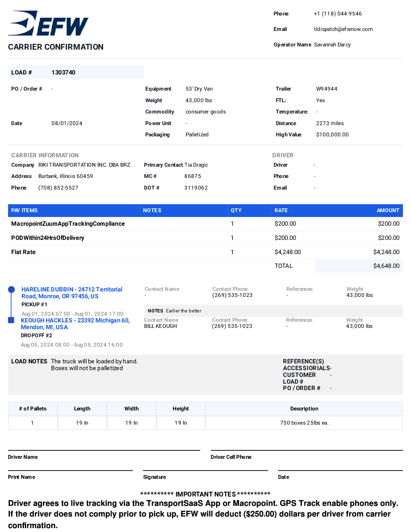This screenshot has width=411, height=532.
Task: Click equipment weight 43,000 lbs value
Action: (199, 100)
